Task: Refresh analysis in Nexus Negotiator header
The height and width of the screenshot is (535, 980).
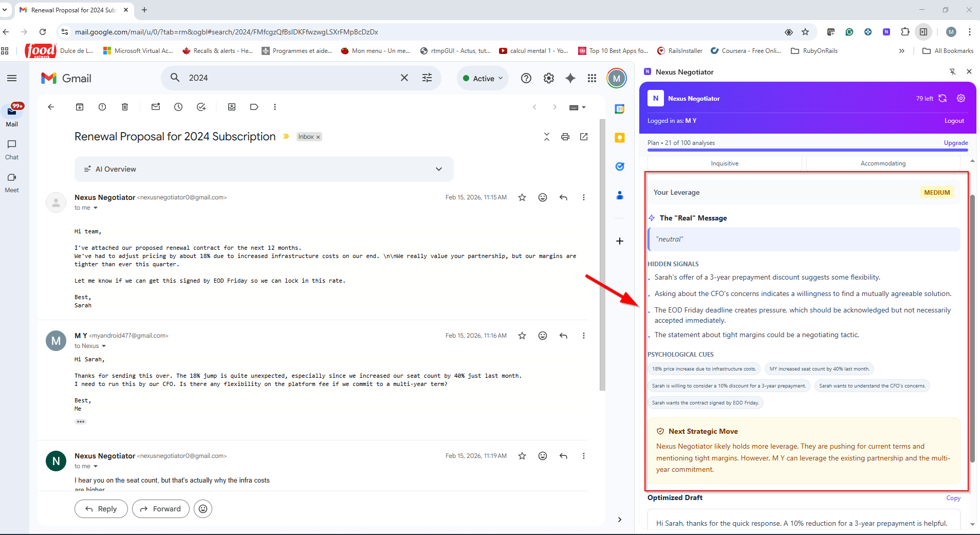Action: pos(942,98)
